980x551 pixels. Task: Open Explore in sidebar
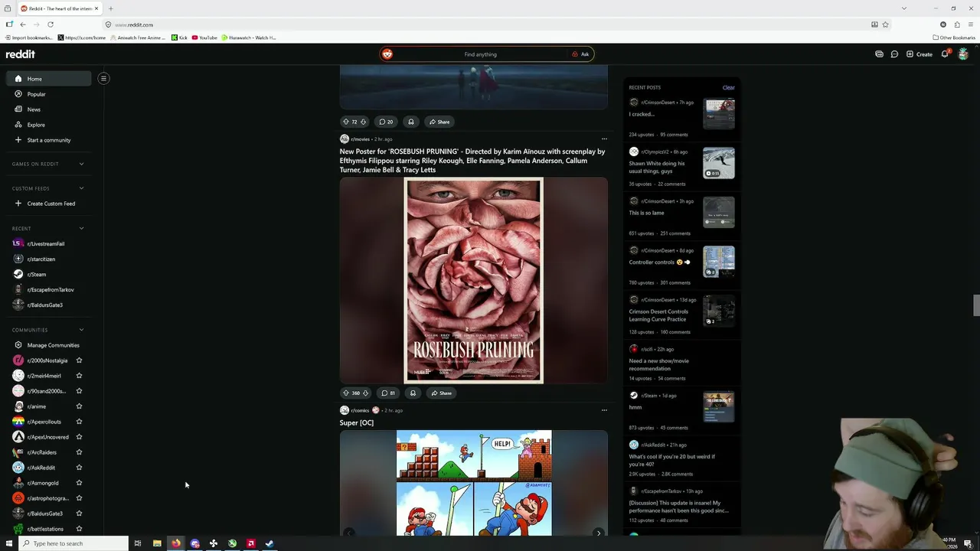48,125
